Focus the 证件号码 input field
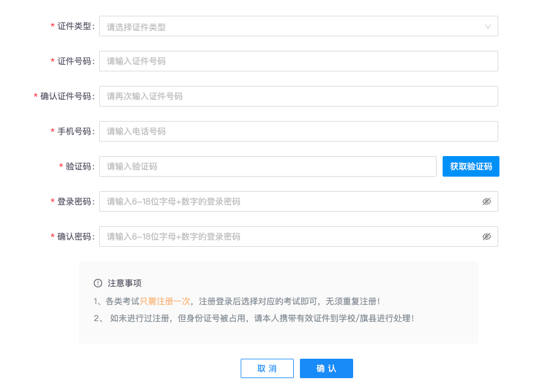 click(x=298, y=61)
